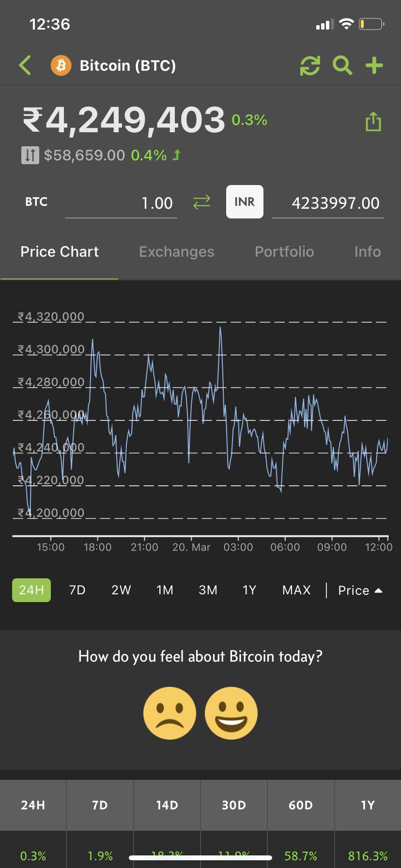Tap the 7D column header

pyautogui.click(x=100, y=805)
